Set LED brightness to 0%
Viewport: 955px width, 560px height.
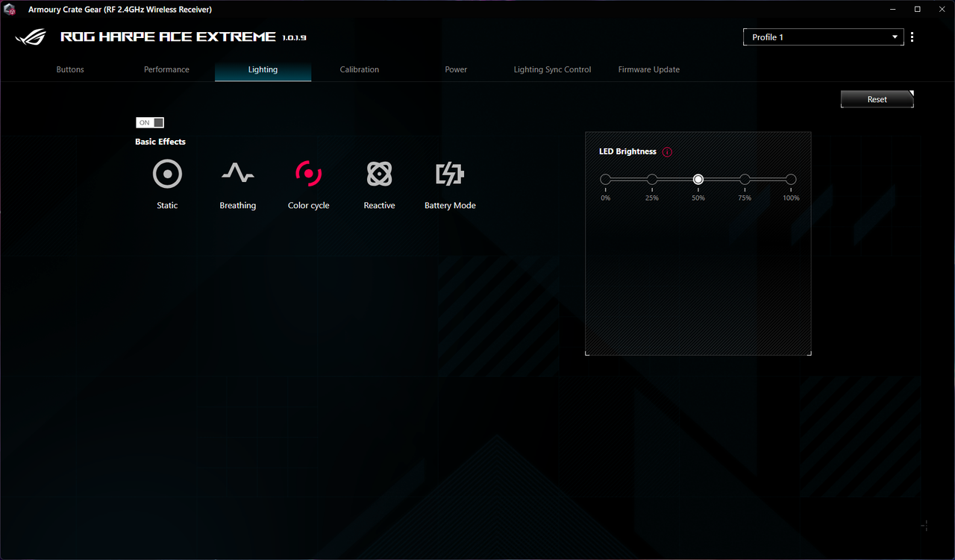point(605,180)
